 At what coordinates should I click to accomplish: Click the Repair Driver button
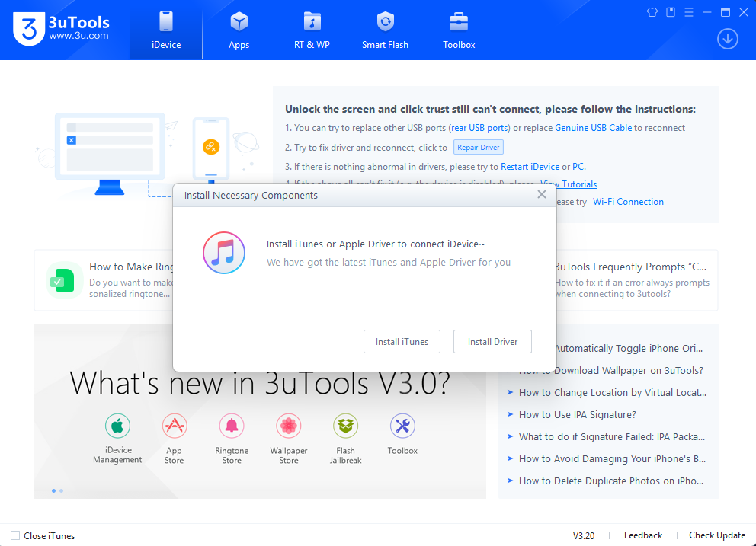click(x=479, y=148)
